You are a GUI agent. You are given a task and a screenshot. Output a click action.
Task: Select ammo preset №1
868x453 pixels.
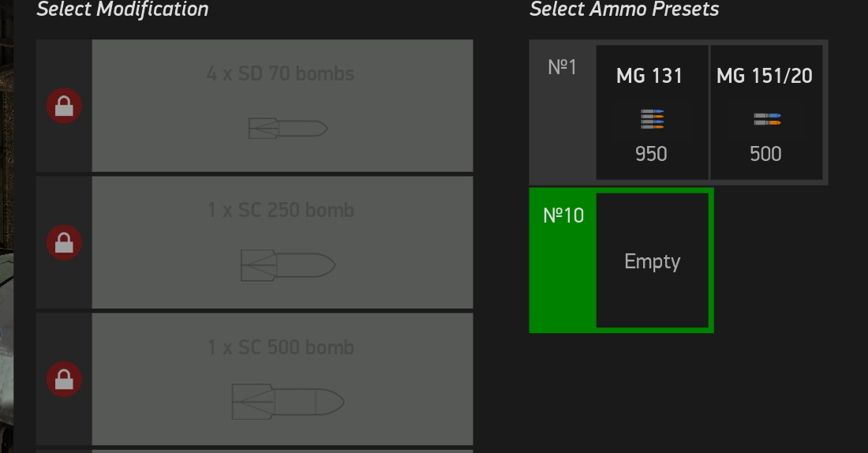(x=562, y=67)
